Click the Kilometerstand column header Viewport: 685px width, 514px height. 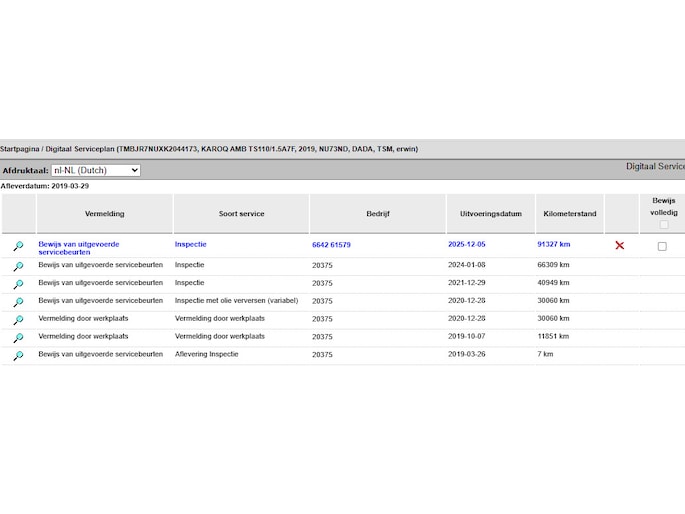click(569, 214)
